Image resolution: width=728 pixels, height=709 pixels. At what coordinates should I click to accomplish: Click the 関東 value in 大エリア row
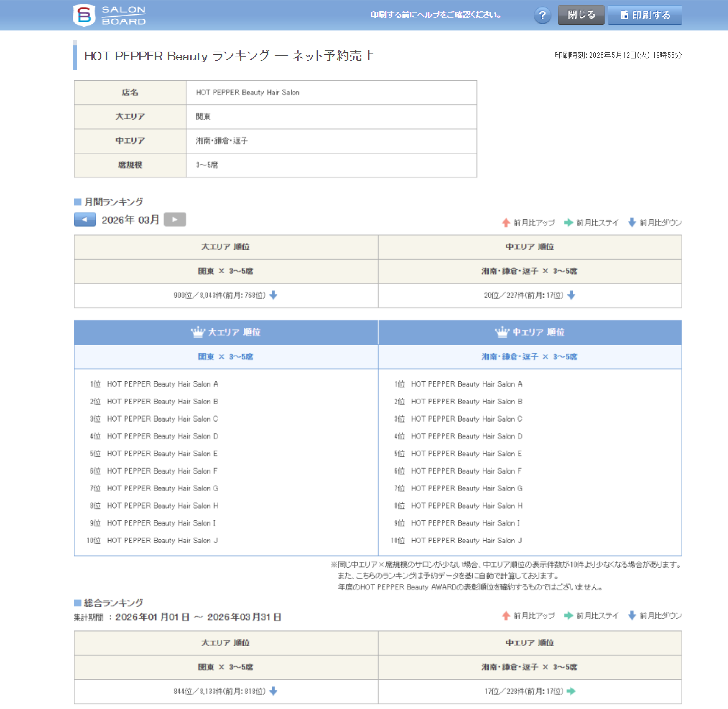pos(203,117)
